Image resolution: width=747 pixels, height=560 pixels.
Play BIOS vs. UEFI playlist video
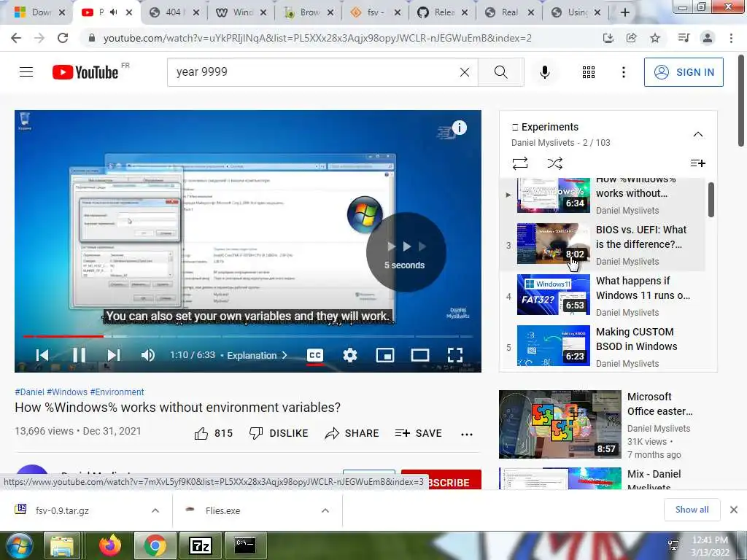click(x=603, y=244)
